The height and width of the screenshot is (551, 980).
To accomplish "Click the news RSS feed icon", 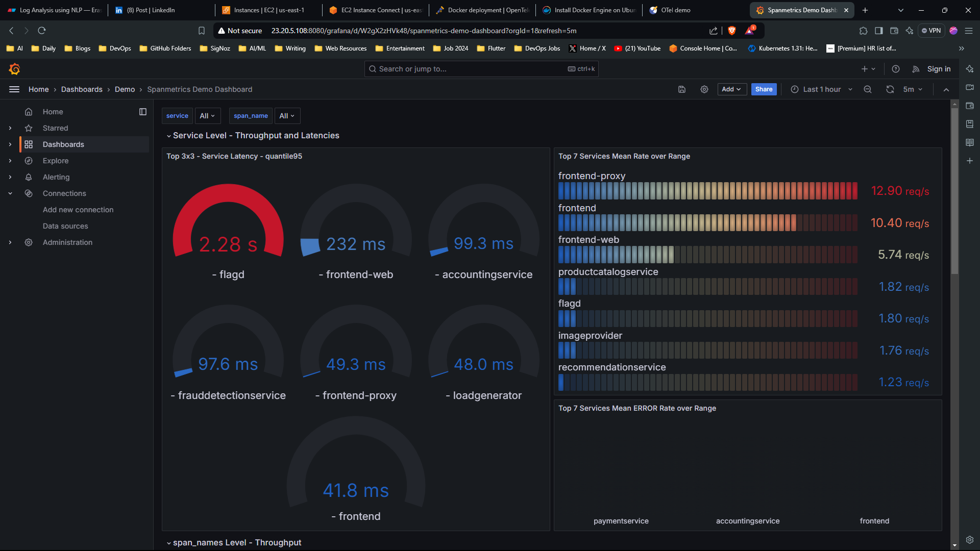I will [x=916, y=69].
